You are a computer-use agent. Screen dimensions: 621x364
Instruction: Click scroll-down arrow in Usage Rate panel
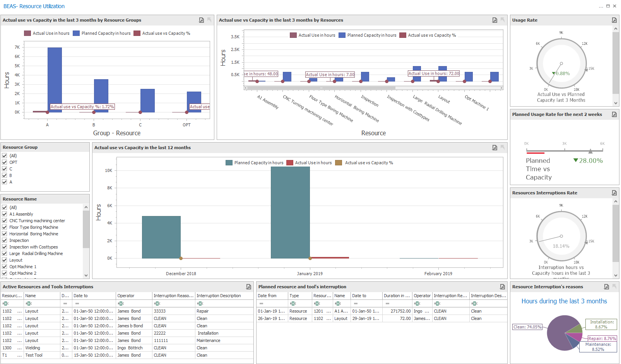pos(616,103)
